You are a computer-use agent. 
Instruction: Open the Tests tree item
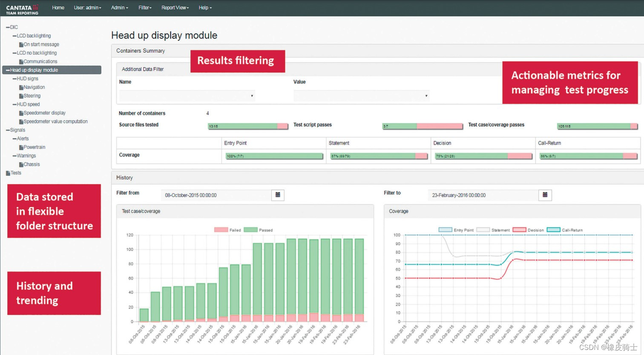[x=16, y=173]
